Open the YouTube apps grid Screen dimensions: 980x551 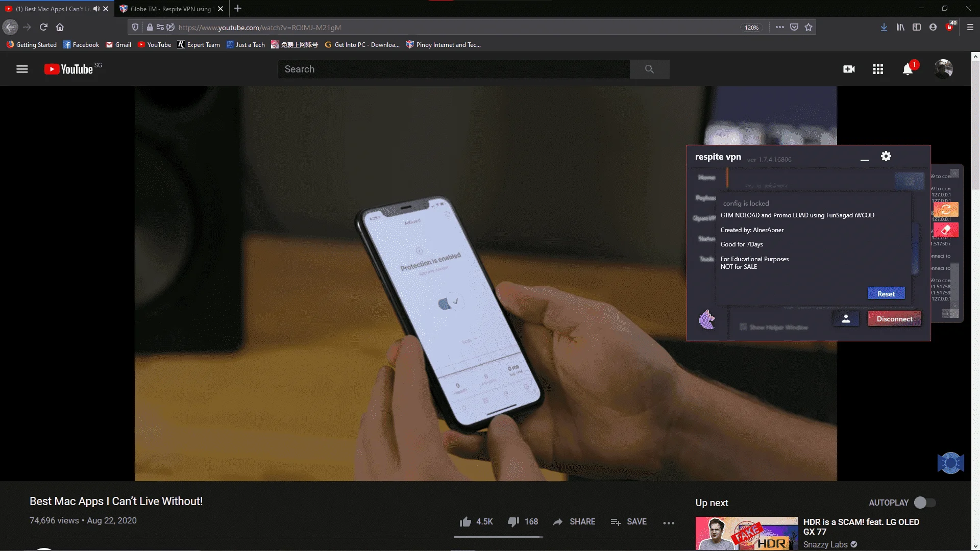[x=878, y=69]
